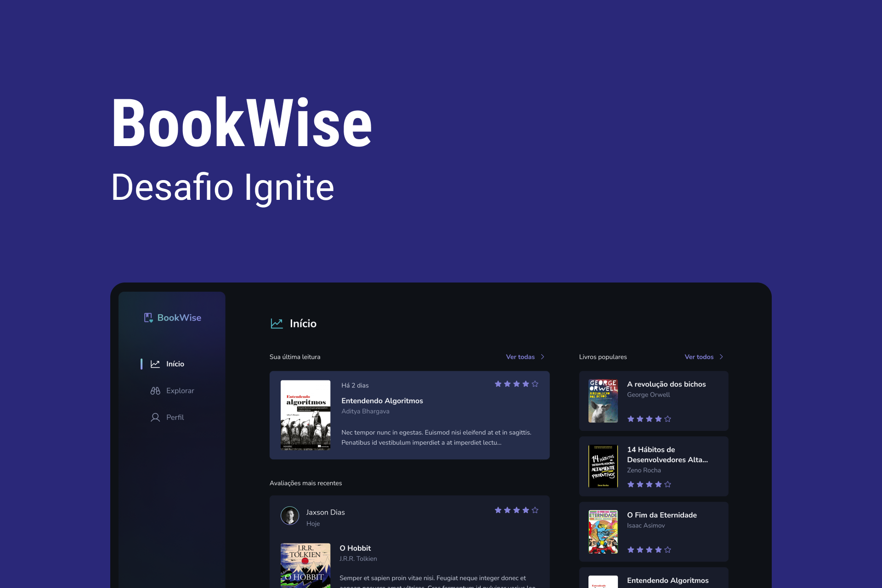Click the Explorar binoculars icon
Image resolution: width=882 pixels, height=588 pixels.
point(155,390)
